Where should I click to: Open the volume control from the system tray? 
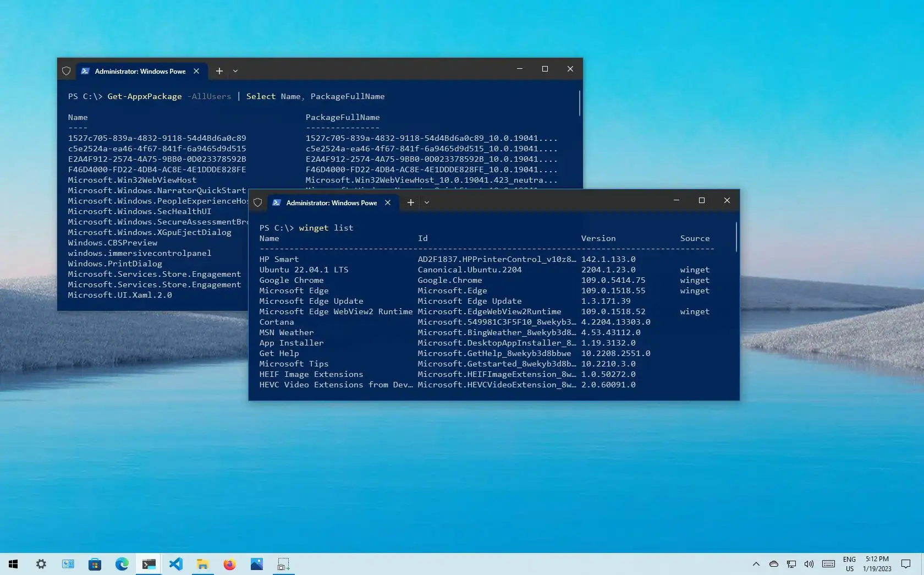point(809,564)
